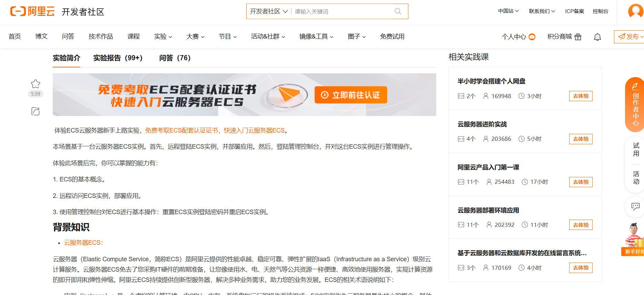Screen dimensions: 644x295
Task: Favorite this lab with the star icon
Action: (x=35, y=84)
